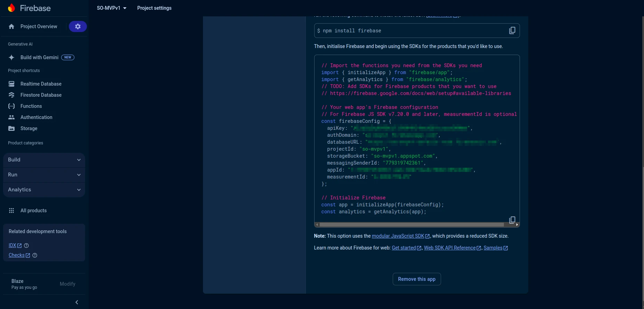Click the Realtime Database icon
This screenshot has width=644, height=309.
pos(11,84)
